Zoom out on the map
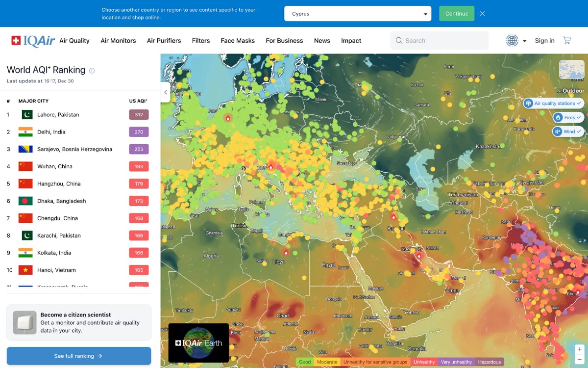The width and height of the screenshot is (588, 368). tap(580, 360)
